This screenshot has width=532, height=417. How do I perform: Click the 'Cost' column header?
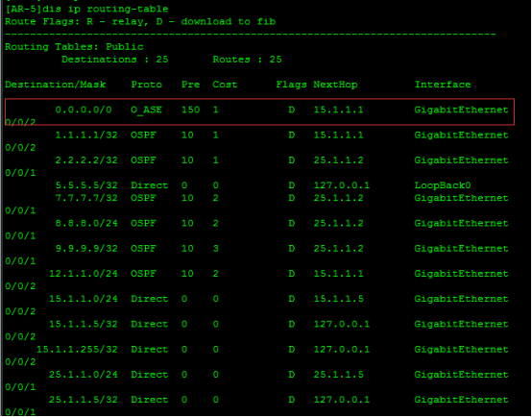click(225, 85)
